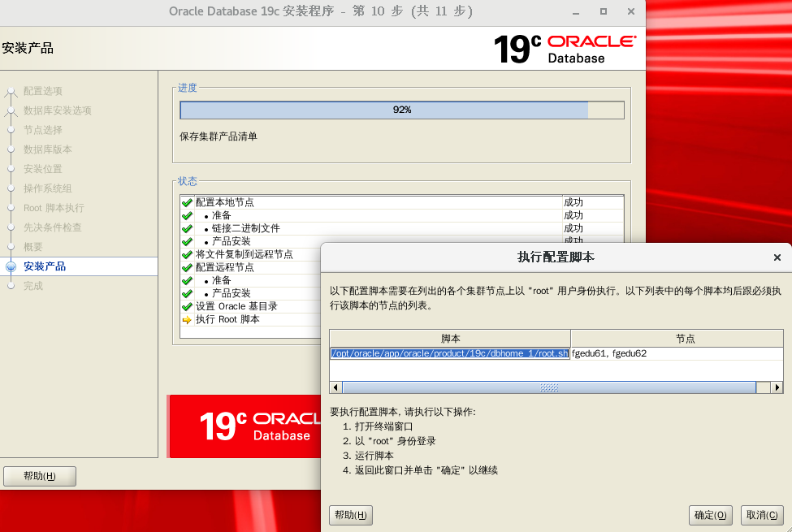
Task: Click the 确定(O) button in the script dialog
Action: (x=710, y=515)
